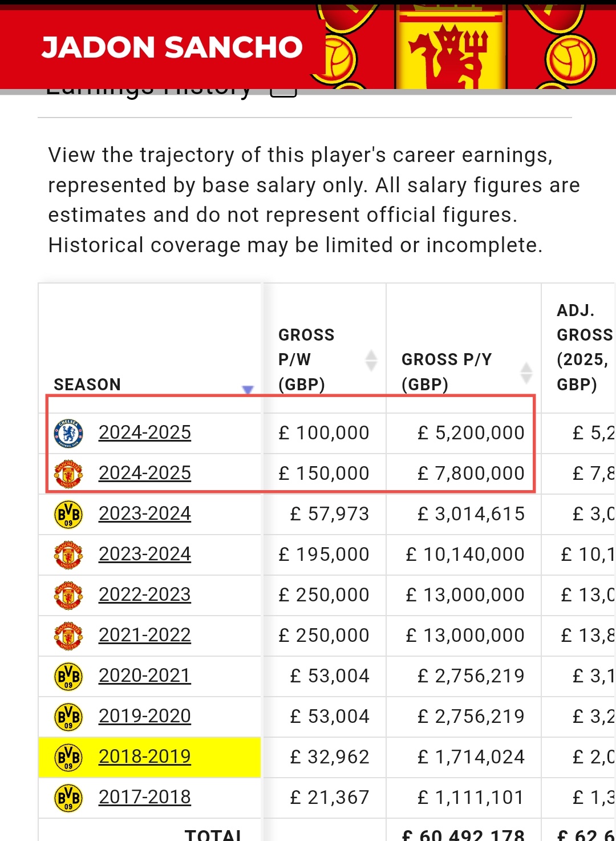Click the Manchester United crest in the 2022-2023 row
This screenshot has height=841, width=616.
pos(68,596)
